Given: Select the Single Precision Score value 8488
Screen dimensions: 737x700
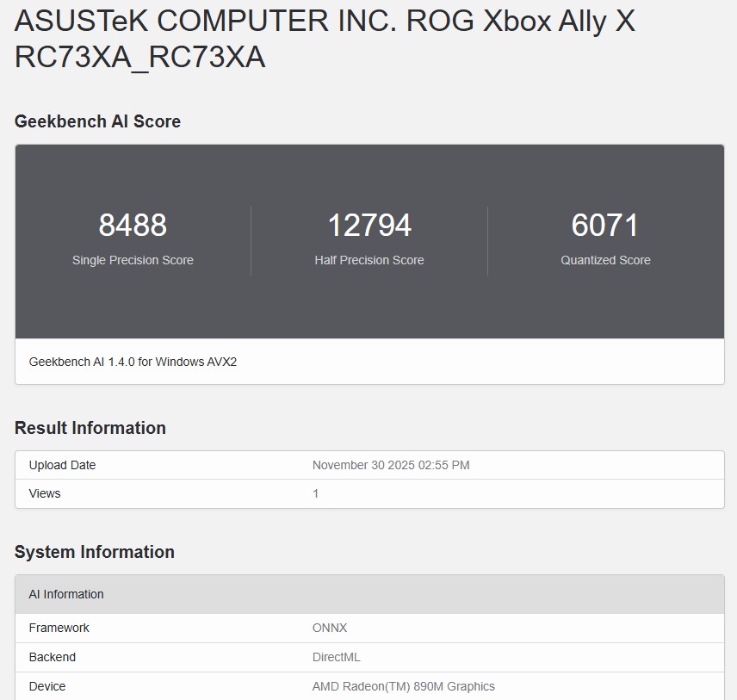Looking at the screenshot, I should 132,226.
